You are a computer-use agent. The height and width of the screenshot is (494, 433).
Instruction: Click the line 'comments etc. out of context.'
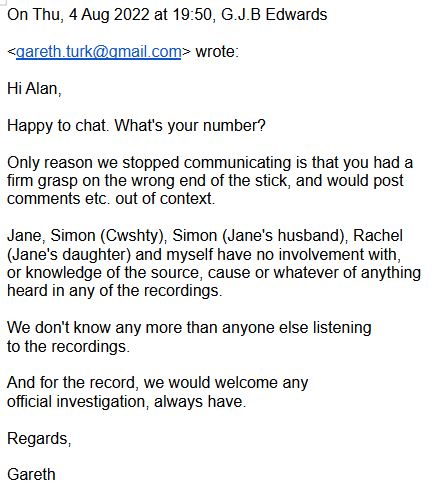[x=111, y=199]
